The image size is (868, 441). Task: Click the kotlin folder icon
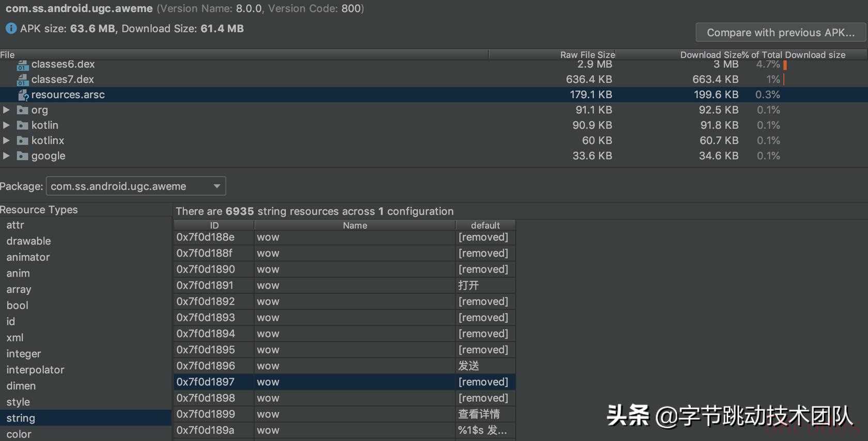22,125
